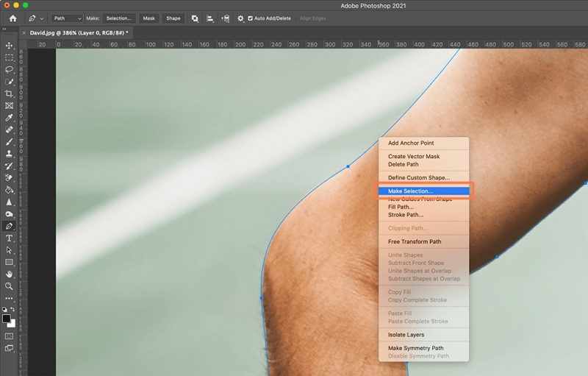Click the black foreground color swatch
The height and width of the screenshot is (376, 588).
click(7, 319)
